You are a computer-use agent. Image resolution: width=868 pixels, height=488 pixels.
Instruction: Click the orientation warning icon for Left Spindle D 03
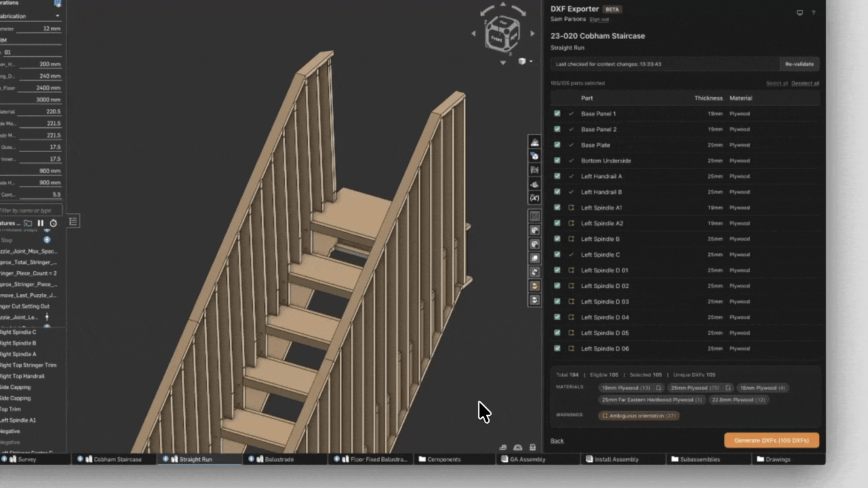click(571, 302)
